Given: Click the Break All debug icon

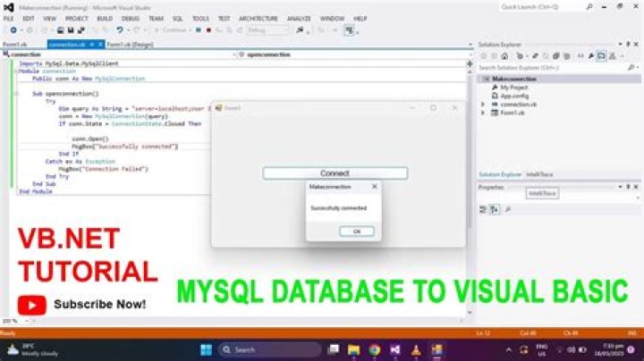Looking at the screenshot, I should click(x=199, y=30).
